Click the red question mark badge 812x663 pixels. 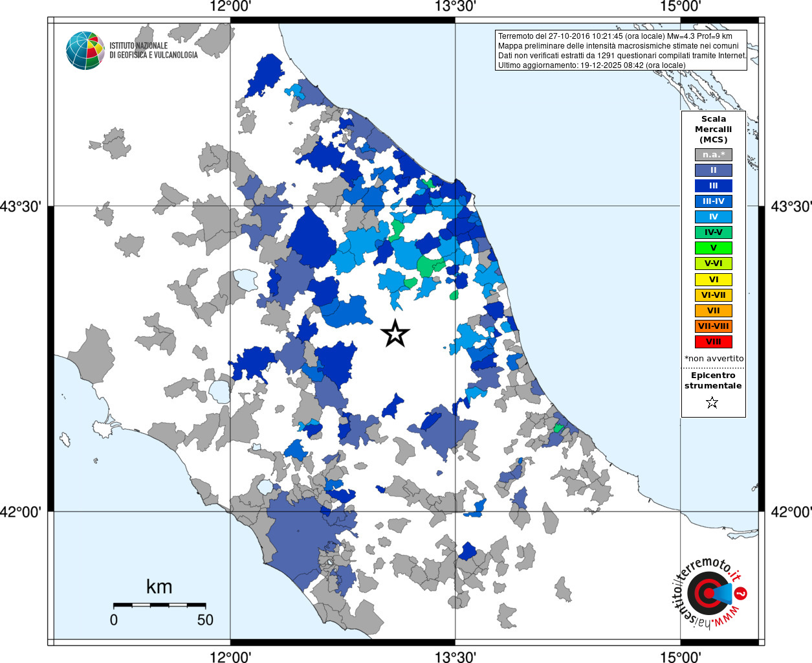[741, 593]
